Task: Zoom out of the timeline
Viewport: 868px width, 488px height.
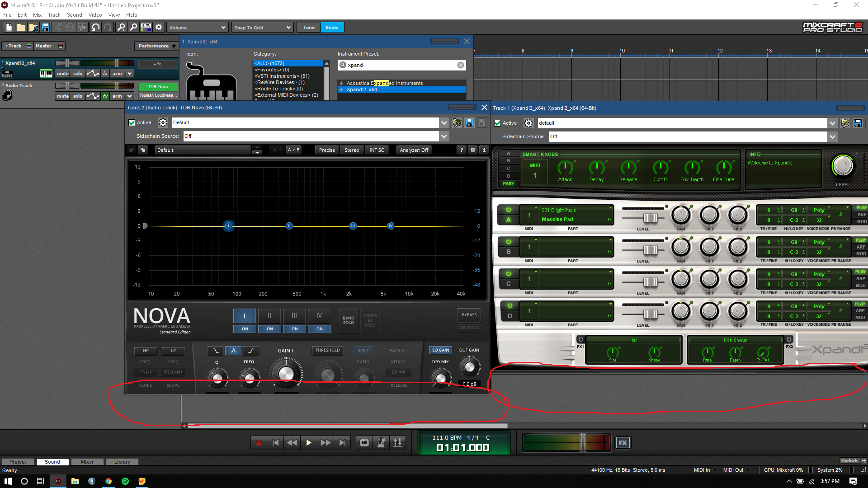Action: point(133,28)
